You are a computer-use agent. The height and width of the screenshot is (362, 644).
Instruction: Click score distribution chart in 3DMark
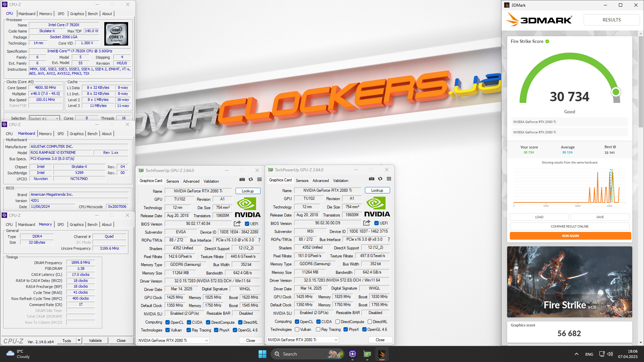[x=570, y=188]
